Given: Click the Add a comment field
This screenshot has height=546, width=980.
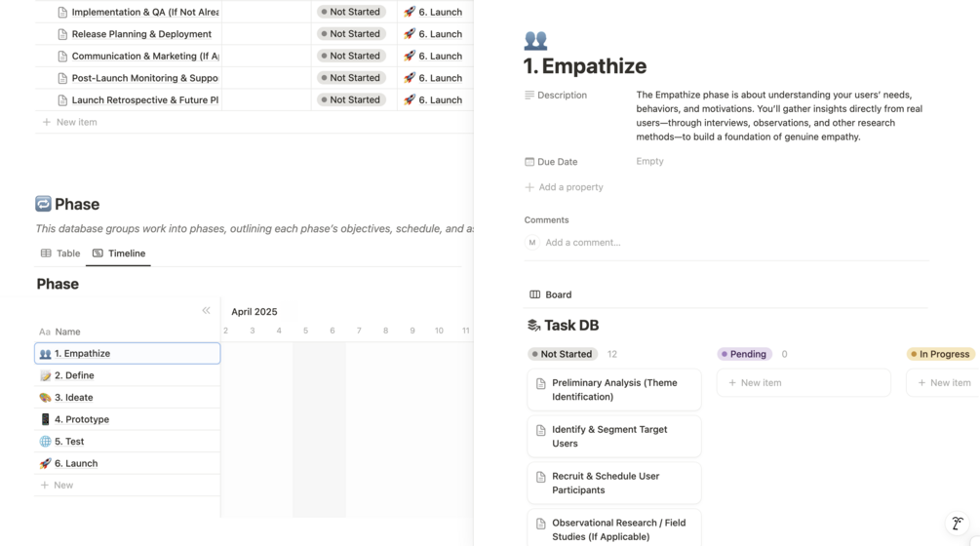Looking at the screenshot, I should point(583,243).
